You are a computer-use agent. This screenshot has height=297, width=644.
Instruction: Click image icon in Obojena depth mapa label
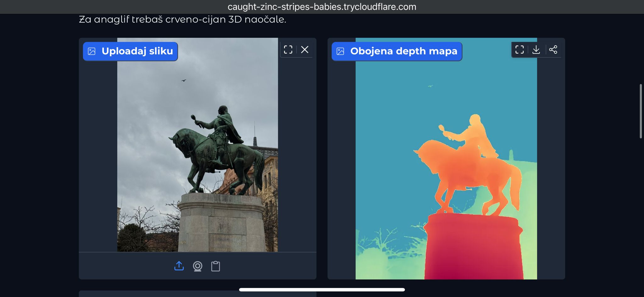click(x=340, y=51)
